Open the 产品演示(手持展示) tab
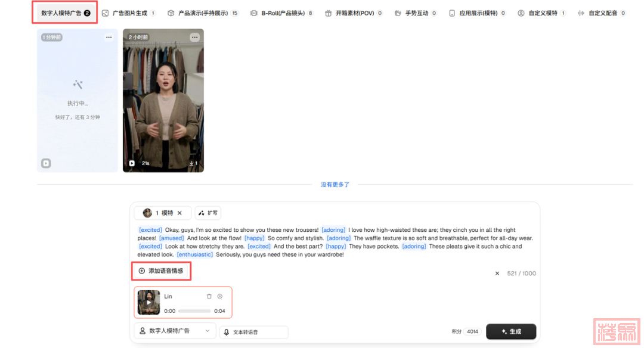 coord(203,13)
